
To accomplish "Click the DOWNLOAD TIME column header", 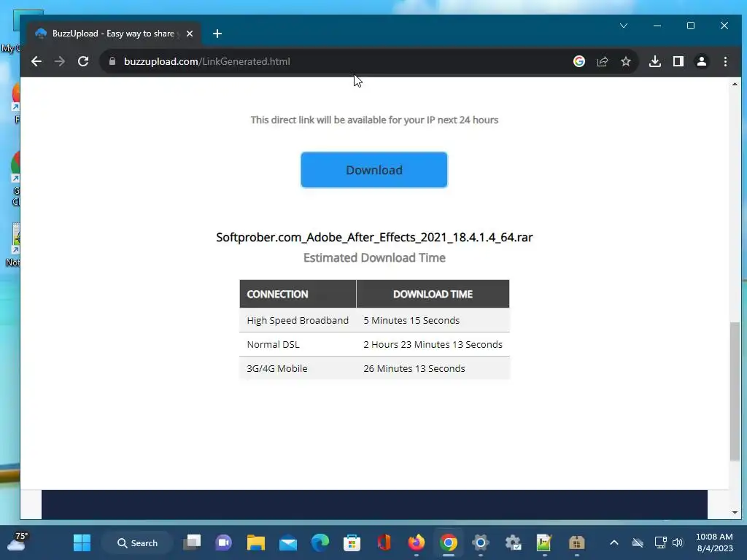I will pos(433,294).
